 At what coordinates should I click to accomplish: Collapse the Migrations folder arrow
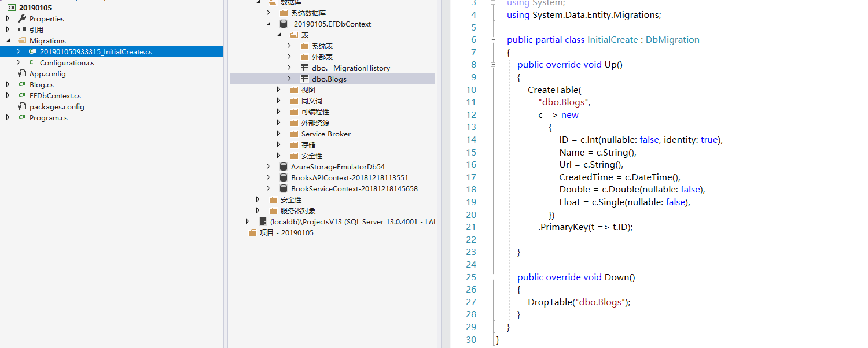tap(8, 40)
